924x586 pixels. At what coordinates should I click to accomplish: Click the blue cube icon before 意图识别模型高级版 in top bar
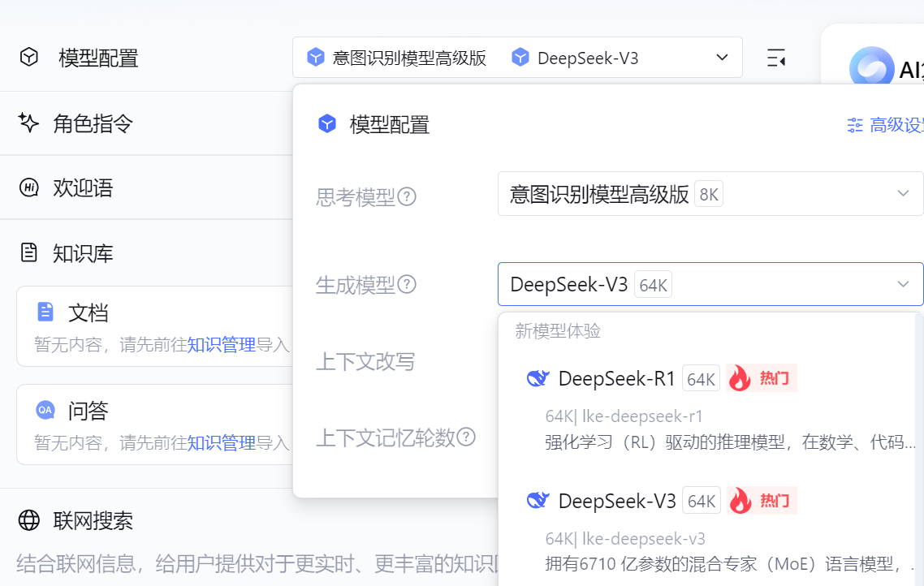tap(316, 57)
